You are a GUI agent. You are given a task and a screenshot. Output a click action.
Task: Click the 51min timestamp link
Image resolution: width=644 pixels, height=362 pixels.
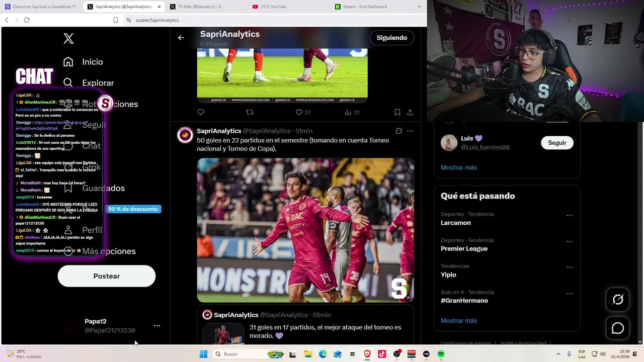304,131
